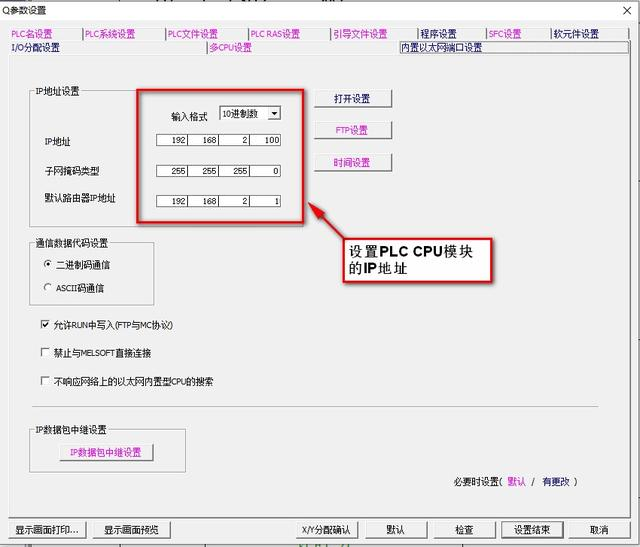
Task: Click the 默认路由器IP地址 first octet field
Action: (172, 201)
